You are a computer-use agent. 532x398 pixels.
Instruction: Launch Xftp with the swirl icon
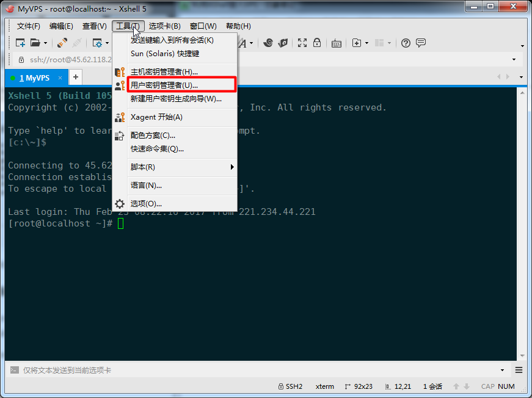(x=268, y=43)
